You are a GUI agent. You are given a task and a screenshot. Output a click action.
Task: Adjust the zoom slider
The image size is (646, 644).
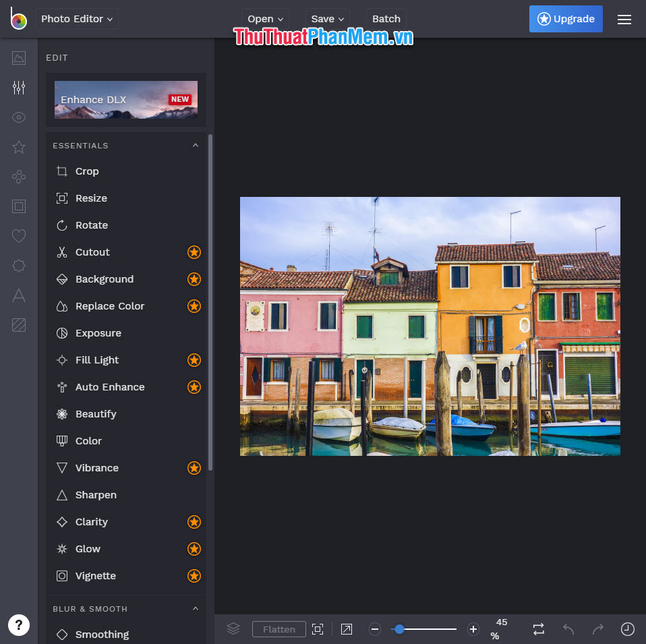pyautogui.click(x=423, y=628)
